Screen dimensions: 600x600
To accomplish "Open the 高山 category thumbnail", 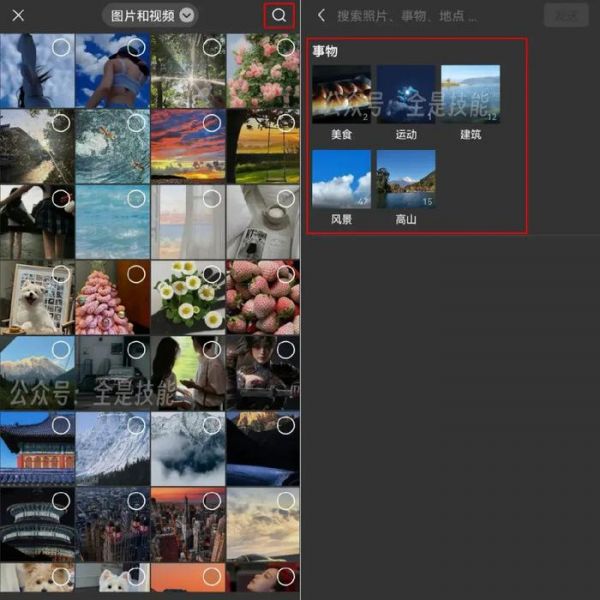I will pos(405,179).
